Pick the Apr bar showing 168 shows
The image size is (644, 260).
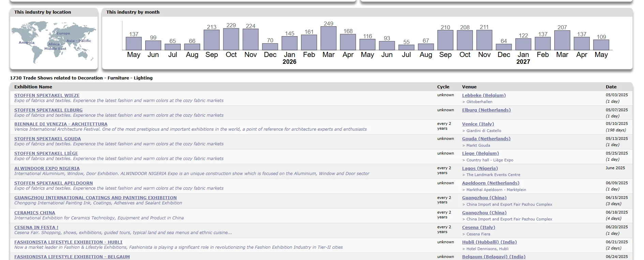tap(348, 42)
